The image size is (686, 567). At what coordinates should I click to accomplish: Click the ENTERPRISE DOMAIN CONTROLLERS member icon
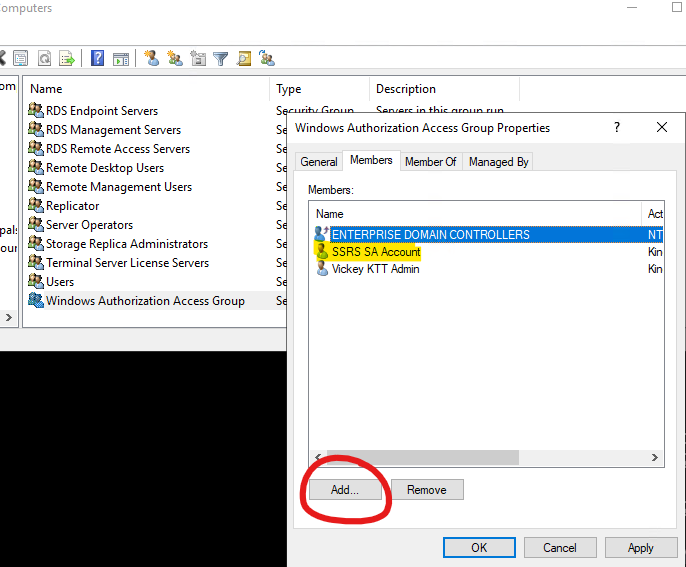pyautogui.click(x=322, y=234)
